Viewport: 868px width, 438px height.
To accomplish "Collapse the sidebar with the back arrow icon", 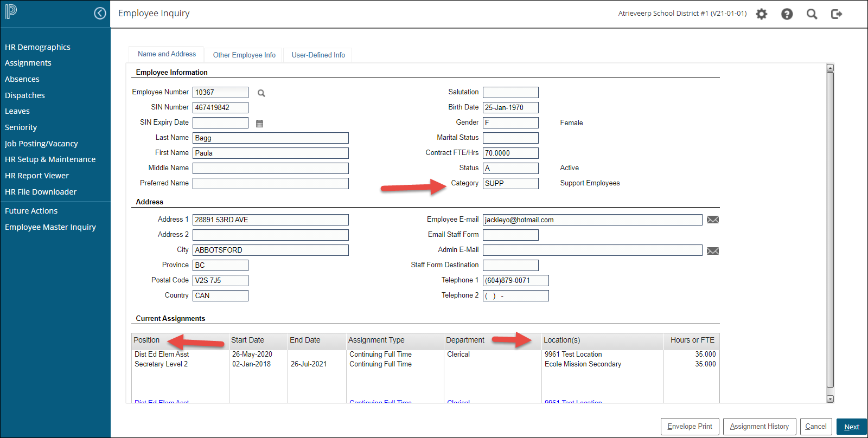I will [x=100, y=14].
